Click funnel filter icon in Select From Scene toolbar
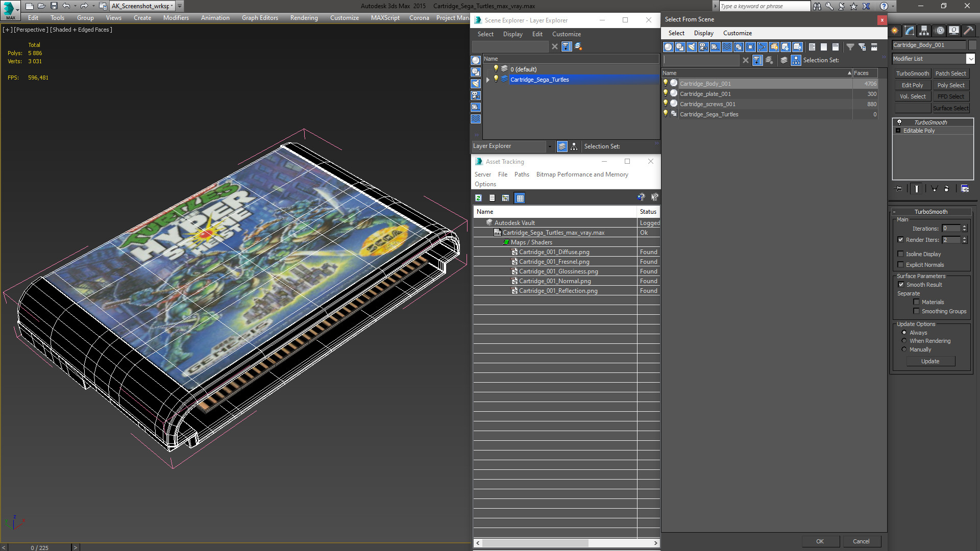980x551 pixels. [x=850, y=47]
